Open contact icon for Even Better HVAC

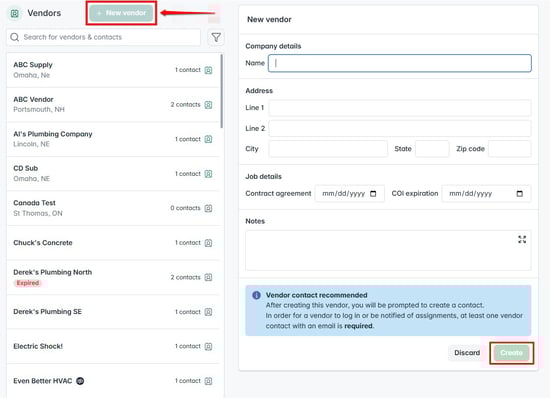(208, 381)
